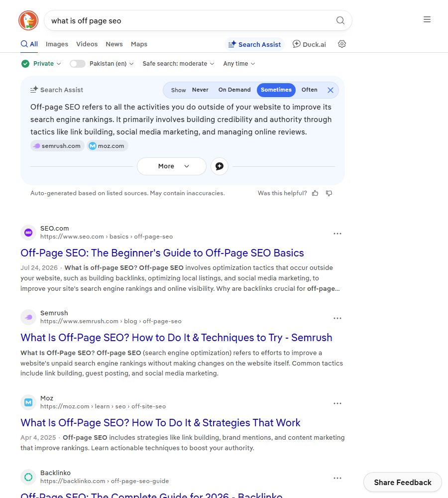The width and height of the screenshot is (448, 498).
Task: Click the Search Assist button in tab bar
Action: tap(254, 44)
